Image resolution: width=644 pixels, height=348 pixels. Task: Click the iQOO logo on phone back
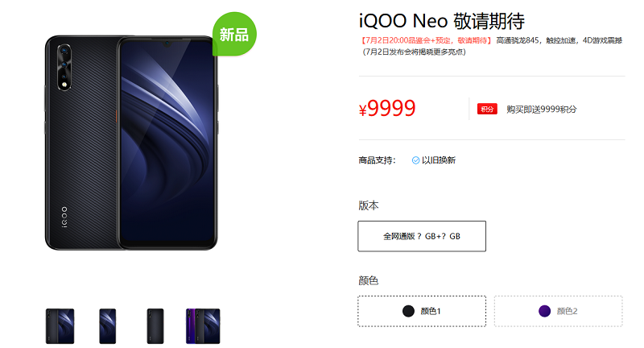(64, 217)
